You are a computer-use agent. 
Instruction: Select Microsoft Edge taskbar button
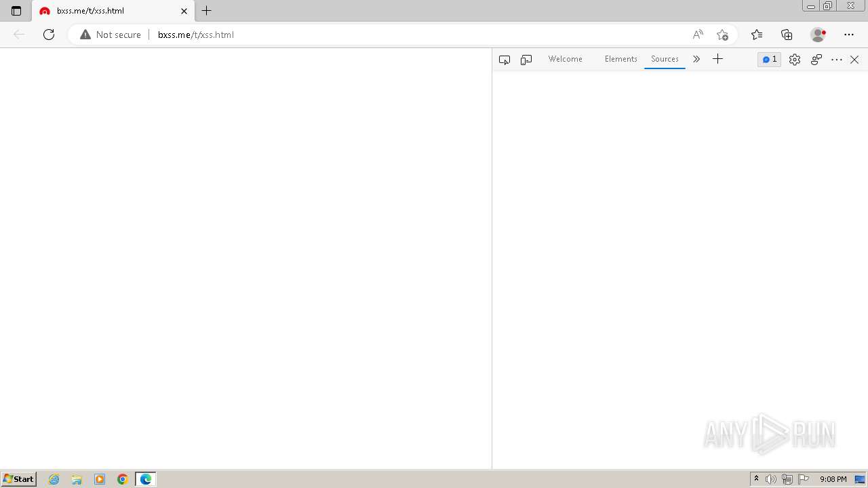146,479
